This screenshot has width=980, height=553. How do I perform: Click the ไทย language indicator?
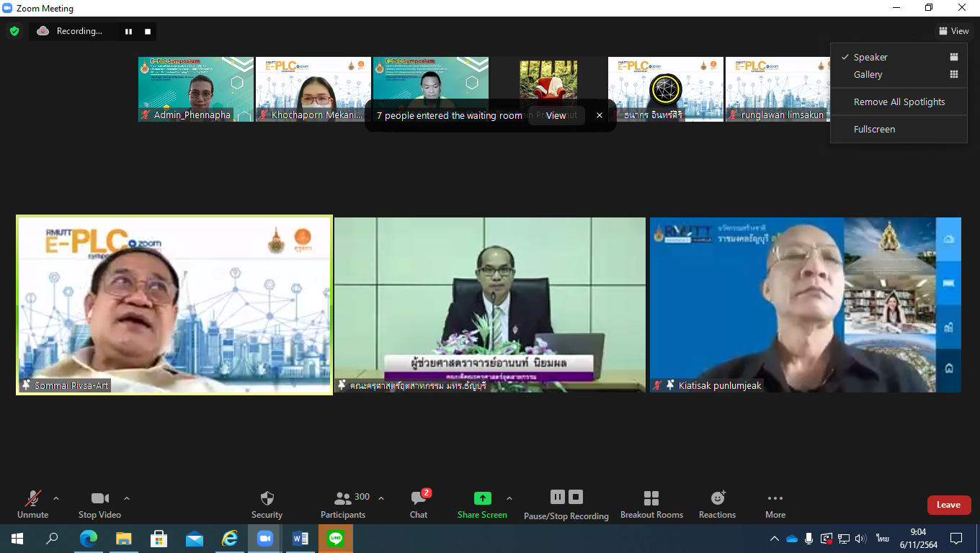tap(883, 539)
